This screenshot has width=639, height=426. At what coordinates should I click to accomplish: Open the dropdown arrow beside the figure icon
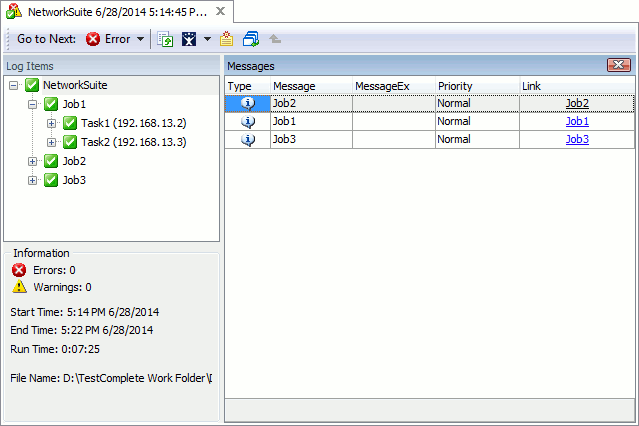click(x=207, y=39)
